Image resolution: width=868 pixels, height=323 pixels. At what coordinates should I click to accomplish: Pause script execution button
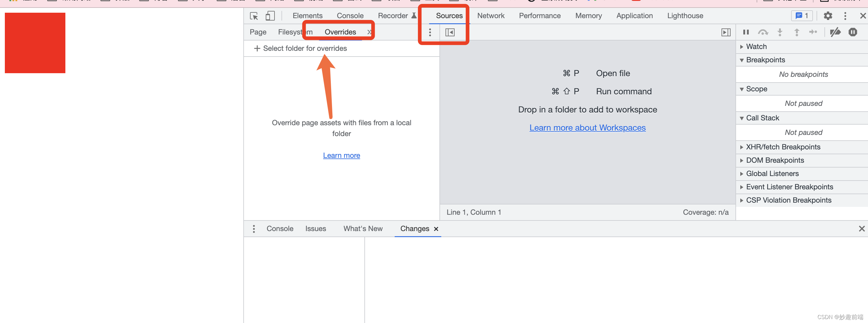click(746, 32)
